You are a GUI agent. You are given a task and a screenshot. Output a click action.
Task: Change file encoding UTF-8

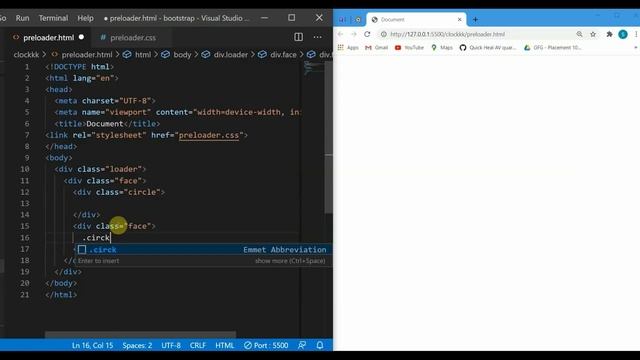pos(171,345)
